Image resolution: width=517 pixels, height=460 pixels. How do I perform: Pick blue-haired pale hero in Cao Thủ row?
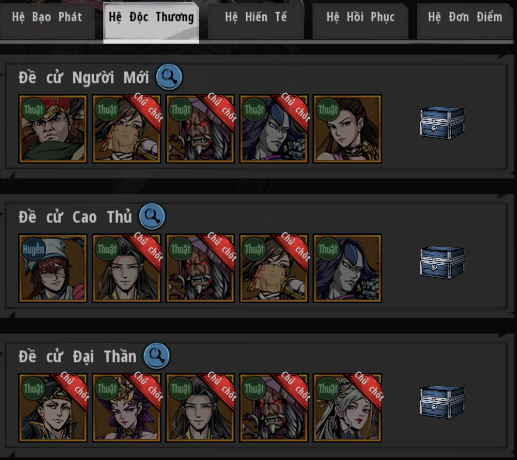347,268
